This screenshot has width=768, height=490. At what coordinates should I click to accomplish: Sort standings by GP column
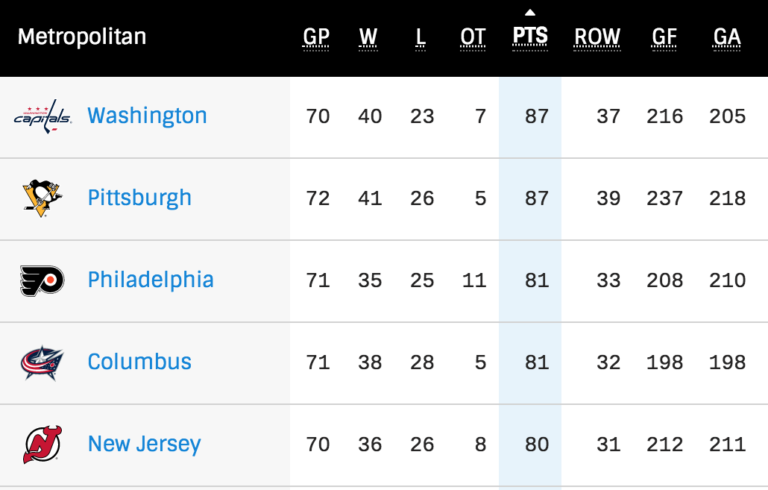317,38
